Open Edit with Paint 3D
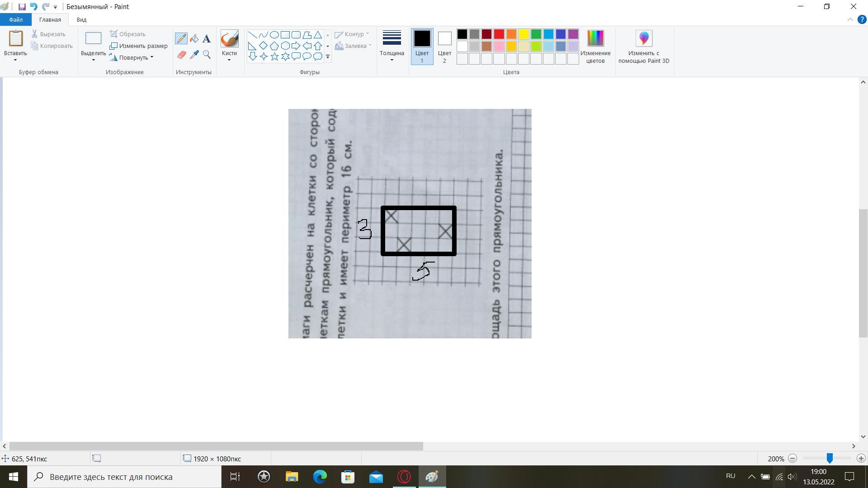 point(644,47)
